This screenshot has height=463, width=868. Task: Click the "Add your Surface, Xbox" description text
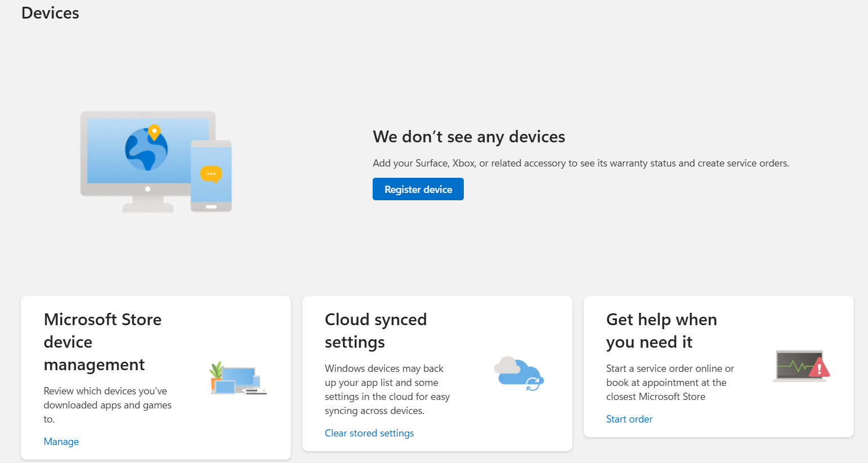581,163
